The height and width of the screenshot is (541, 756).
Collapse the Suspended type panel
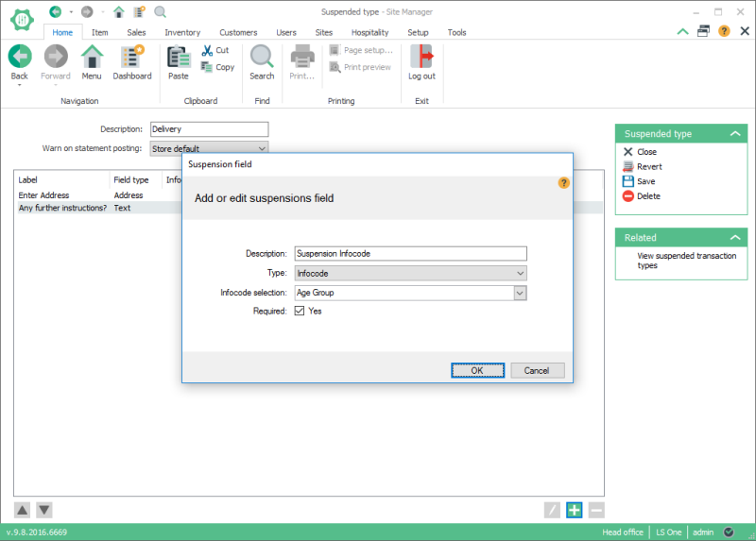(x=735, y=133)
